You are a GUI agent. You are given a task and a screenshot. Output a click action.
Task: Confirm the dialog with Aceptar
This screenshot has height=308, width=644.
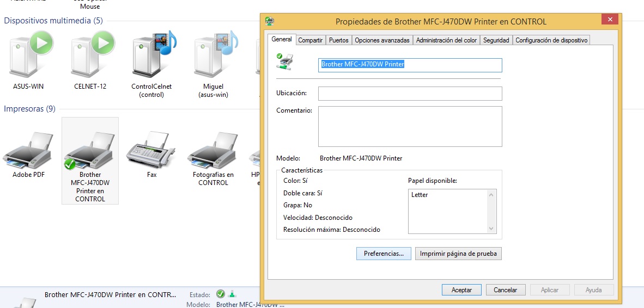tap(461, 290)
